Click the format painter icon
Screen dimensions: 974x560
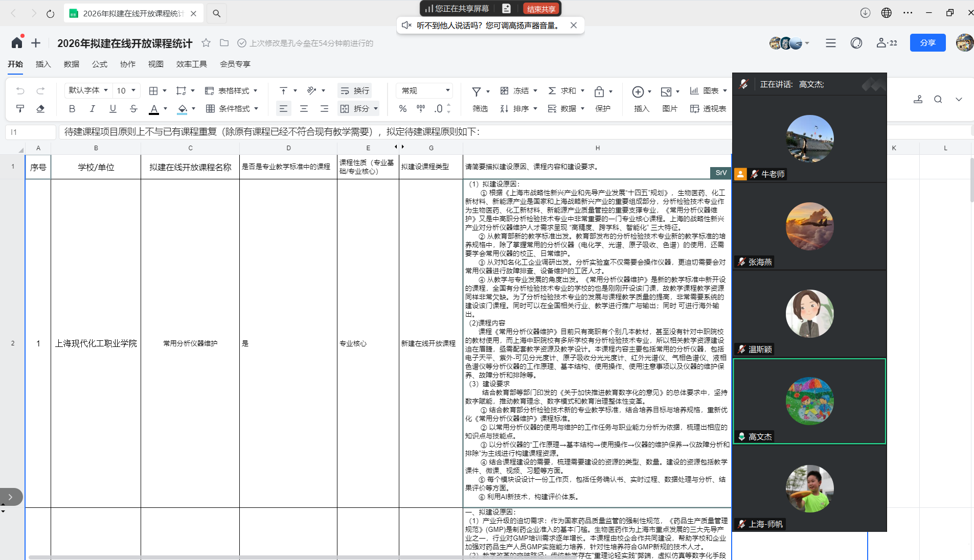[20, 109]
